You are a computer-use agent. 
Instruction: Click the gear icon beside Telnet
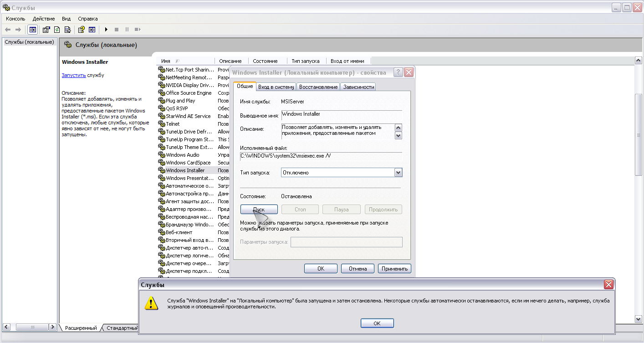tap(161, 124)
